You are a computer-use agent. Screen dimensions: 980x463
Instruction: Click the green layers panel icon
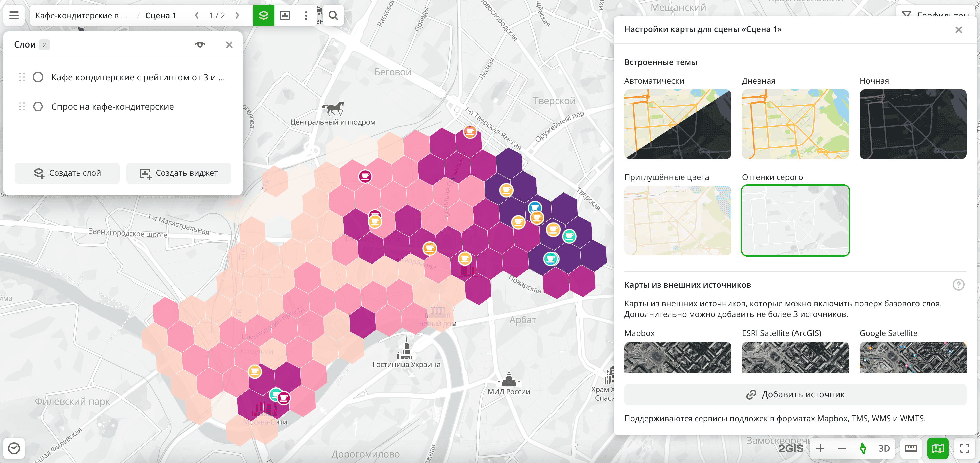[x=263, y=16]
